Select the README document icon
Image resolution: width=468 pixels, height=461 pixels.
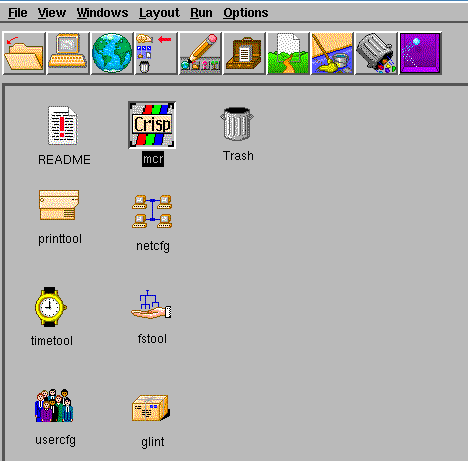(x=63, y=126)
